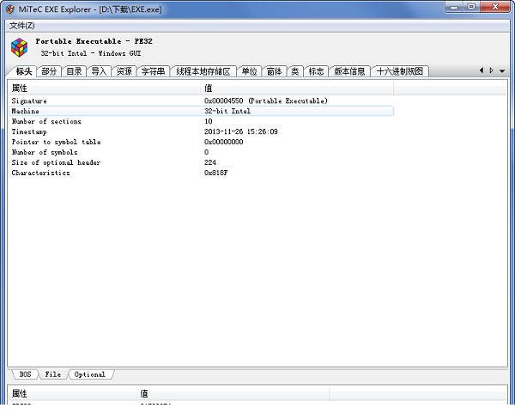This screenshot has height=420, width=515.
Task: Select the 资源 tab
Action: [x=124, y=71]
